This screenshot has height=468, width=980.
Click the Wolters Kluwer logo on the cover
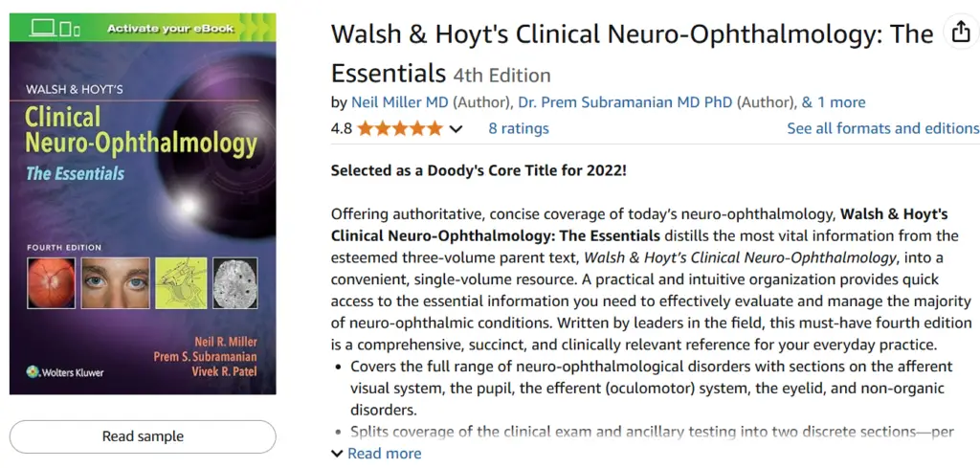[x=65, y=371]
